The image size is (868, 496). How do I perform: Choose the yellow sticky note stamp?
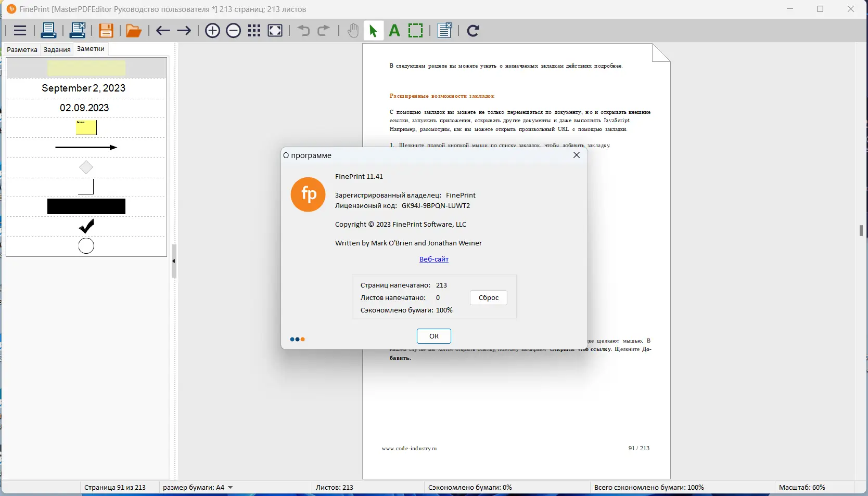(86, 127)
